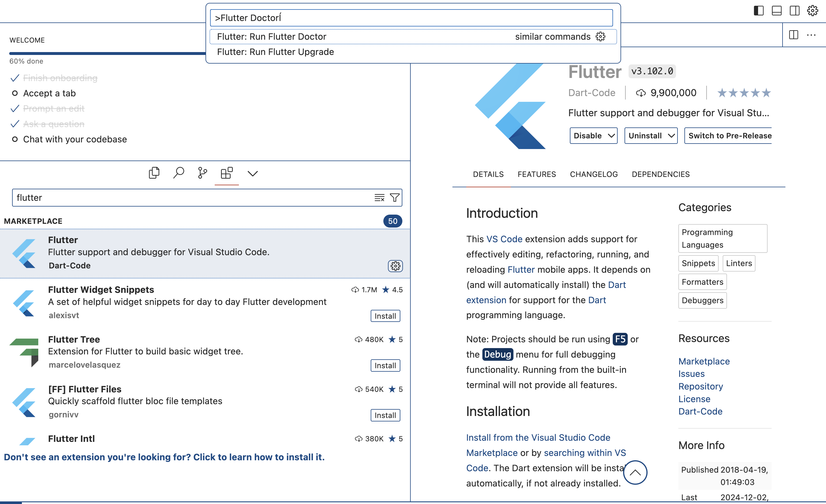Click the install count download icon

641,93
